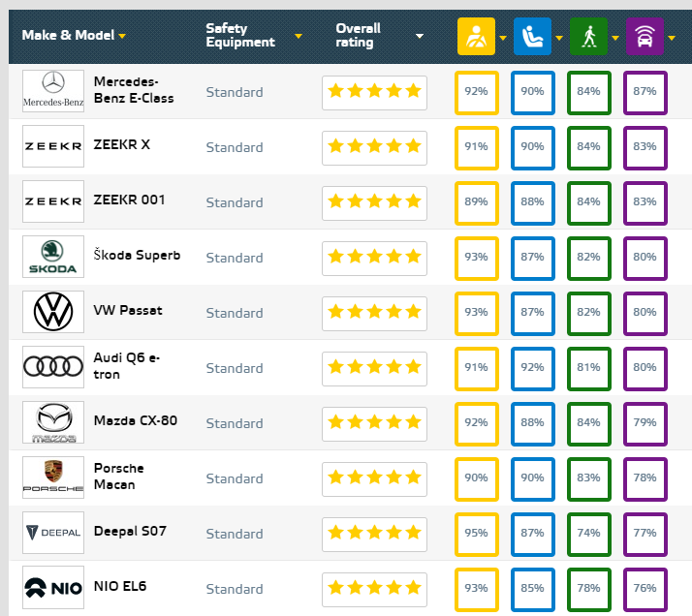The width and height of the screenshot is (692, 616).
Task: Click the Deepal S07 95% adult score
Action: 476,533
